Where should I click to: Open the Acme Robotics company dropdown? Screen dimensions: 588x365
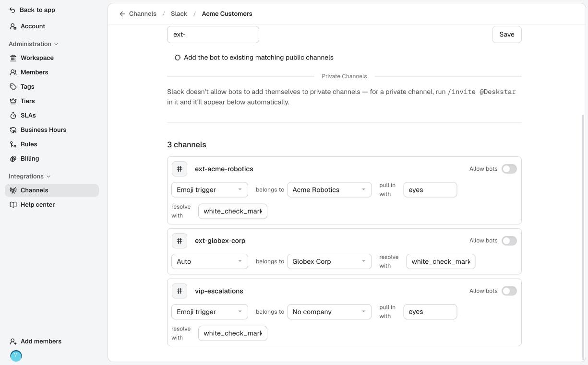[329, 190]
